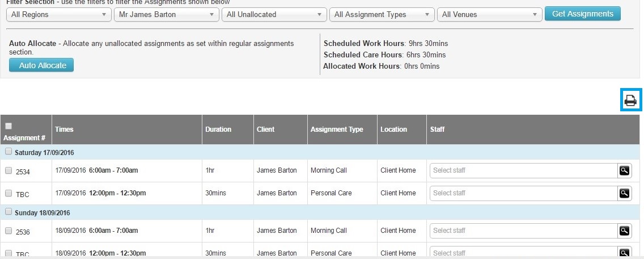Tick the select-all checkbox in table header
The image size is (644, 259).
(9, 126)
